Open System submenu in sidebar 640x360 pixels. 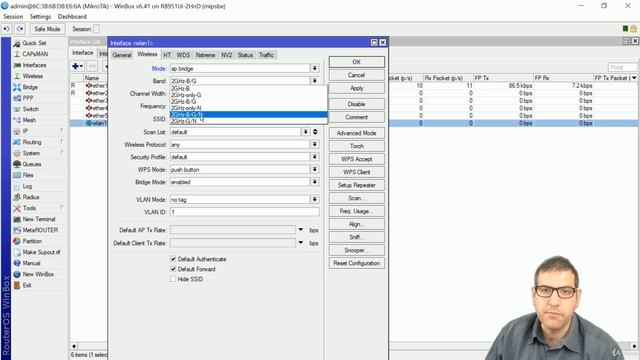tap(31, 153)
